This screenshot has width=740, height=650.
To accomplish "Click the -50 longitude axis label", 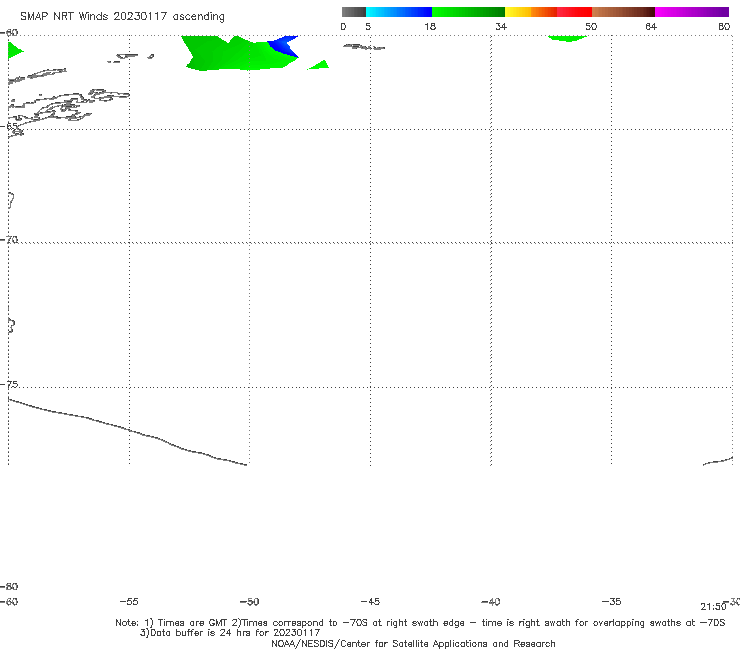I will [250, 602].
